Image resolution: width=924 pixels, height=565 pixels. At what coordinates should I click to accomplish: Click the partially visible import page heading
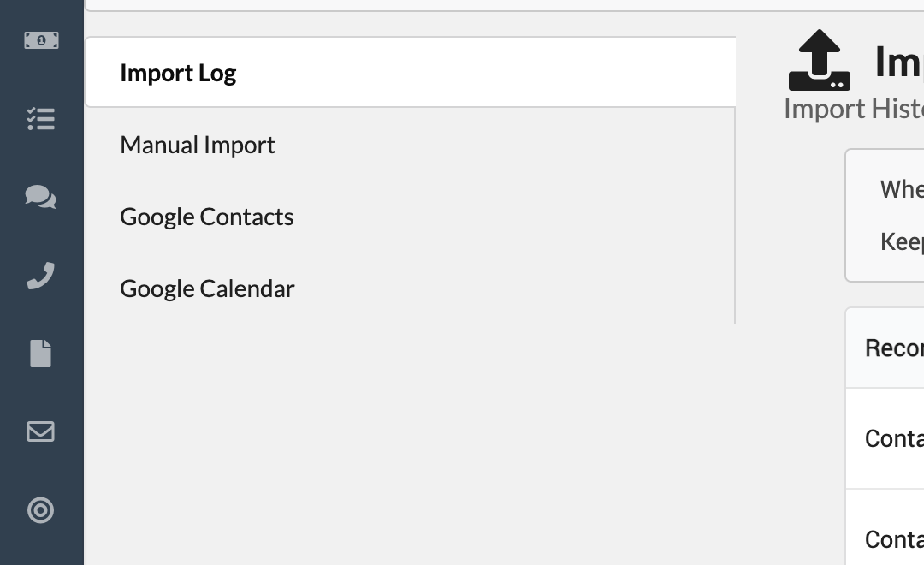898,62
